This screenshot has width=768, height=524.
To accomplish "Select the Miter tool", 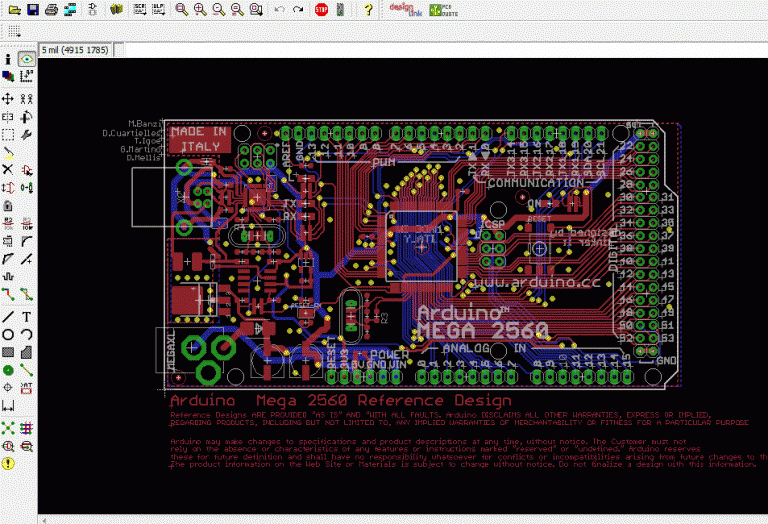I will (26, 241).
